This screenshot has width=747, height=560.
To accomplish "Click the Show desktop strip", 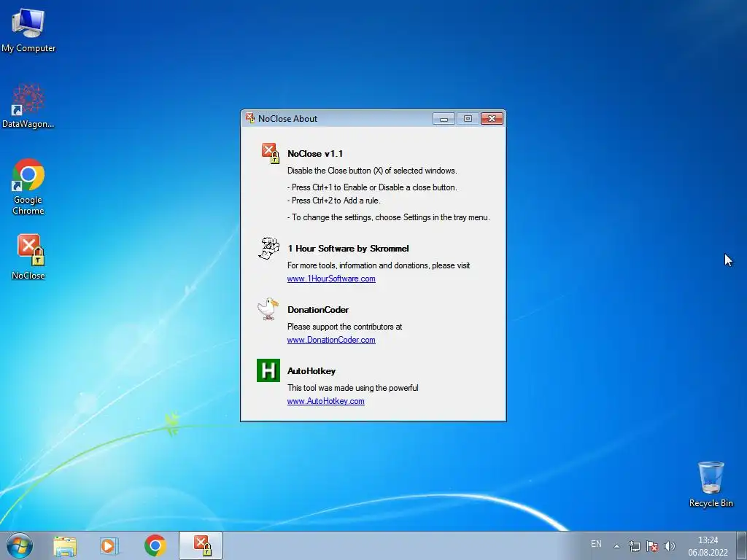I will pyautogui.click(x=742, y=545).
